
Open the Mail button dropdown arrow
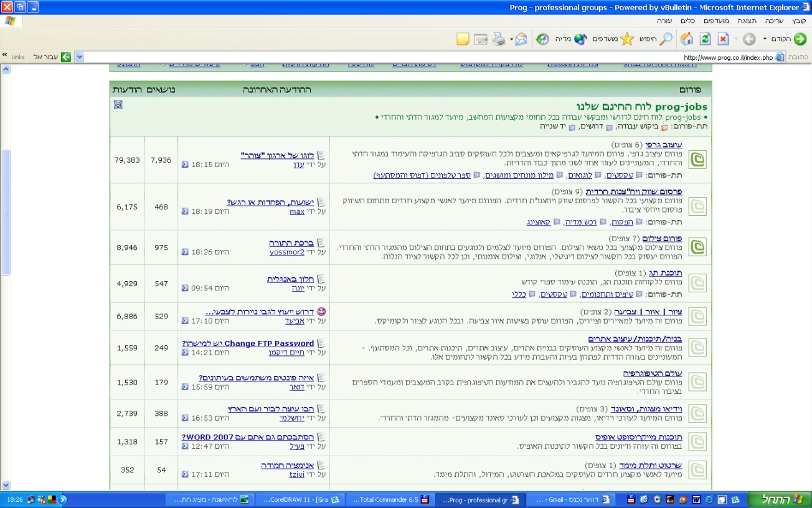[x=511, y=39]
